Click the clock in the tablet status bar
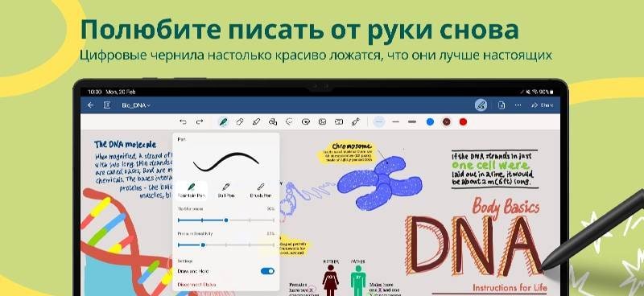The width and height of the screenshot is (644, 296). tap(94, 92)
